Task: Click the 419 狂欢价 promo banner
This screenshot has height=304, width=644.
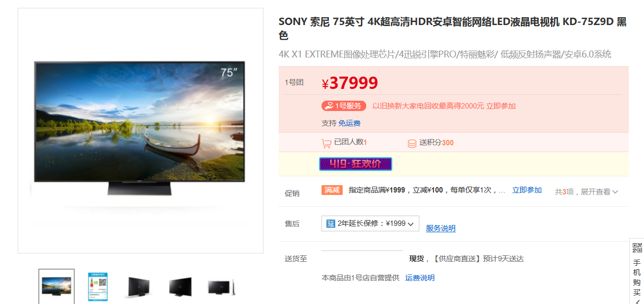Action: (355, 164)
